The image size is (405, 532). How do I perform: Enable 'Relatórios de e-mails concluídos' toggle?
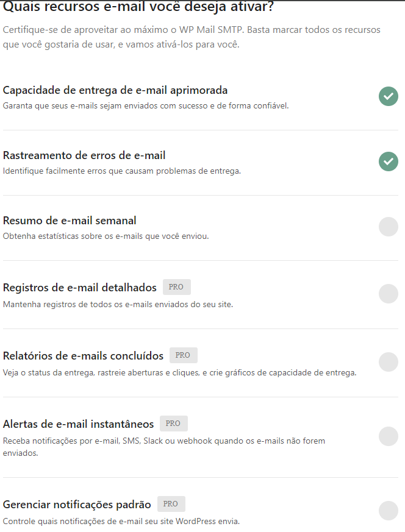click(x=388, y=362)
